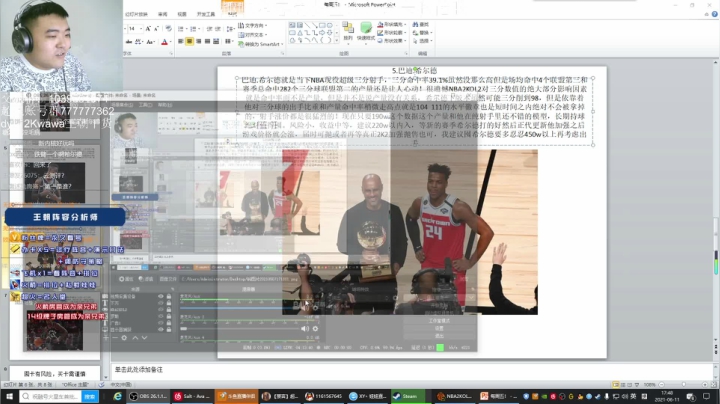Align text left in the paragraph group
Screen dimensions: 720x404
coord(180,41)
